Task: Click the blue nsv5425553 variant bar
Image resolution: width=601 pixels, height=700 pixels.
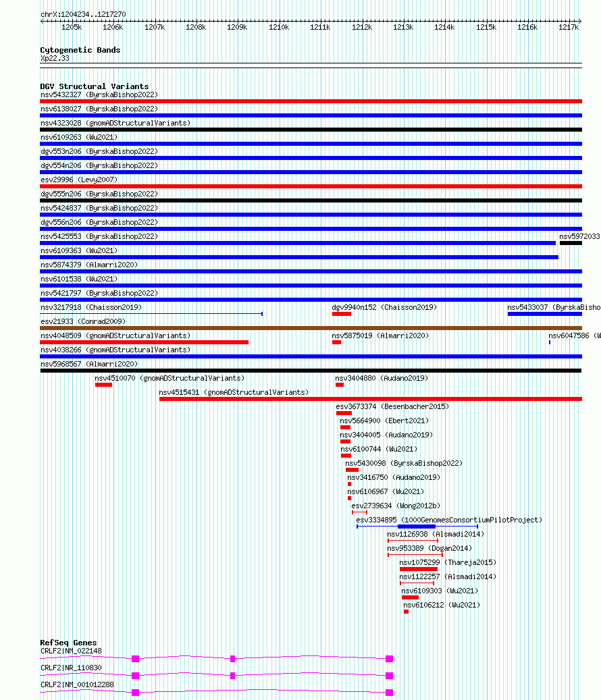Action: click(x=298, y=243)
